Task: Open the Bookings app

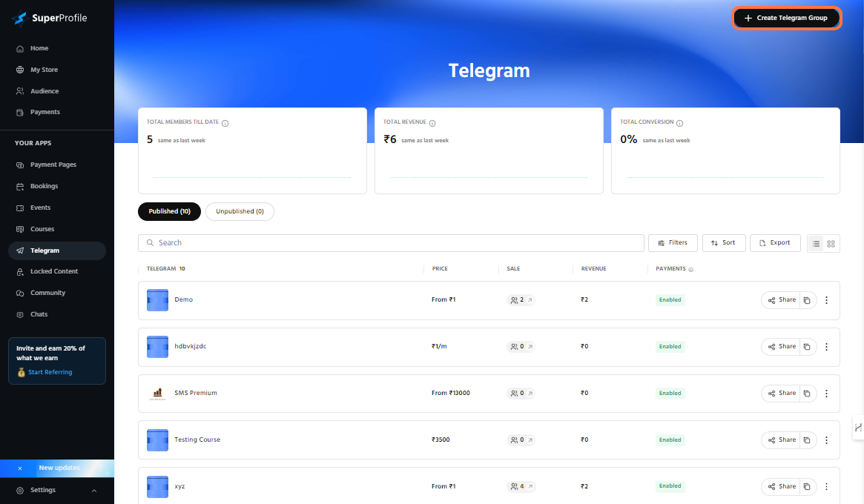Action: pos(44,186)
